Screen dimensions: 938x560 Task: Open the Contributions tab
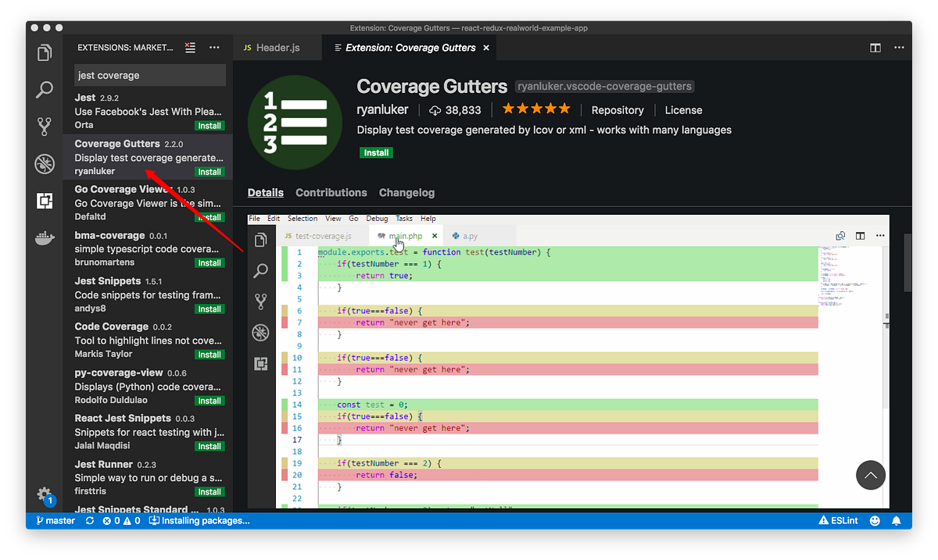(331, 193)
